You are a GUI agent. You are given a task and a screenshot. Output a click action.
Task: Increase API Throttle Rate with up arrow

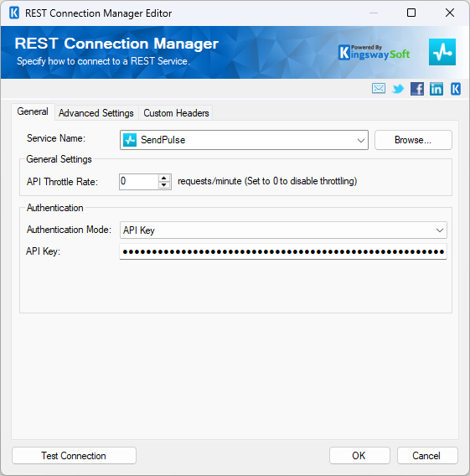pyautogui.click(x=164, y=178)
